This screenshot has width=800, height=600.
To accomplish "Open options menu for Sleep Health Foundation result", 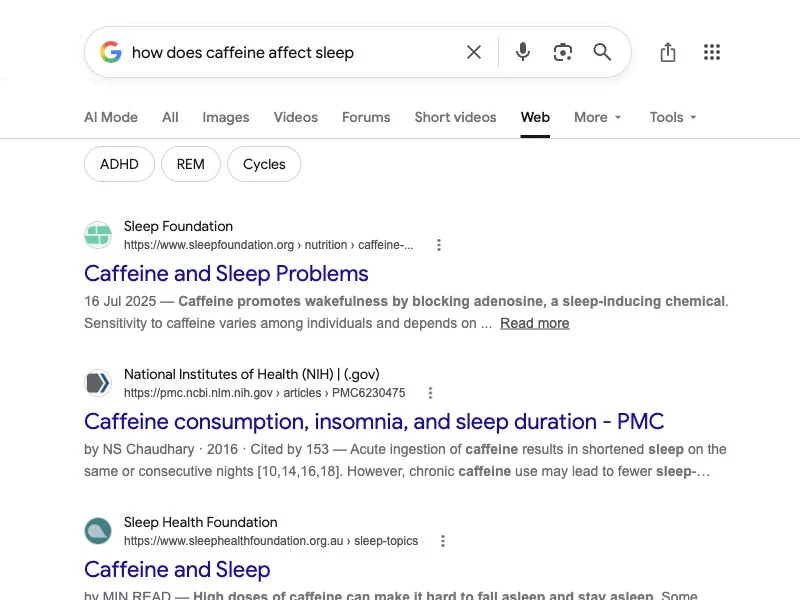I will tap(443, 541).
